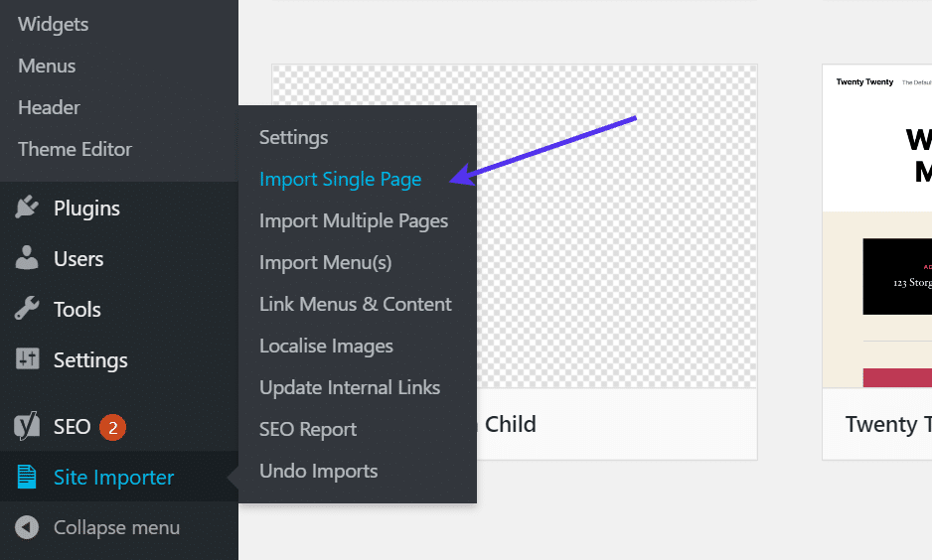Click the Site Importer document icon

27,478
